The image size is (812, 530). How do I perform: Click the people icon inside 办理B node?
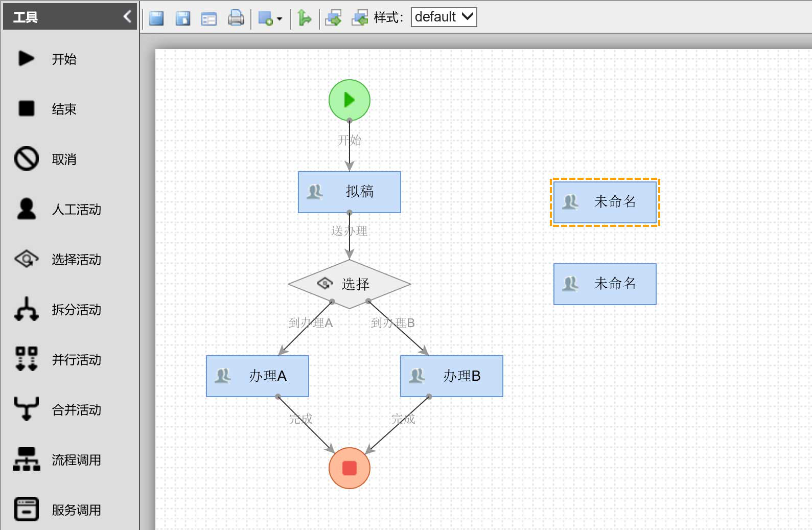(417, 376)
